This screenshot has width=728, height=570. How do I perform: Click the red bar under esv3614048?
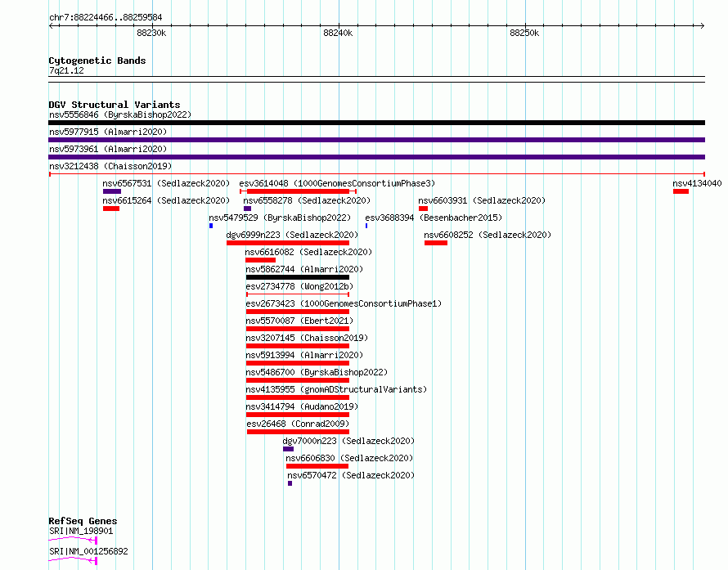tap(298, 191)
